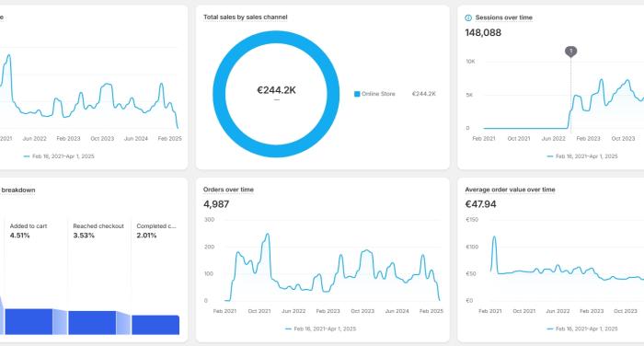Screen dimensions: 644x346
Task: Click the Online Store legend label
Action: point(378,94)
